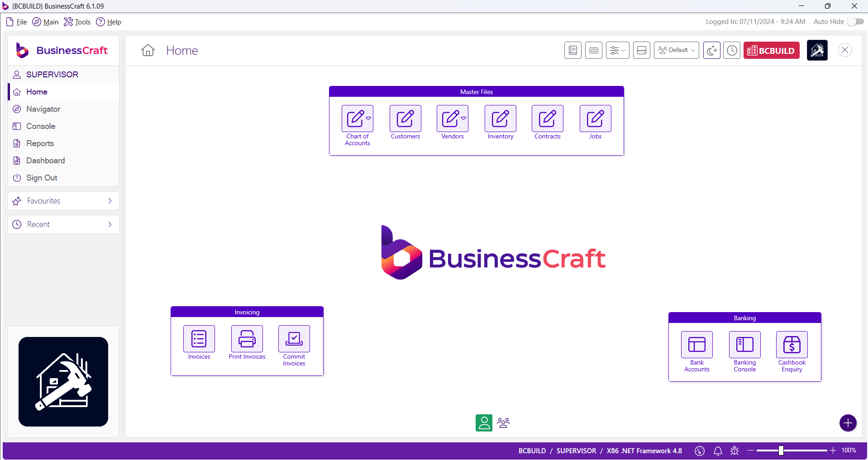
Task: Open the notifications bell in the status bar
Action: click(x=717, y=451)
